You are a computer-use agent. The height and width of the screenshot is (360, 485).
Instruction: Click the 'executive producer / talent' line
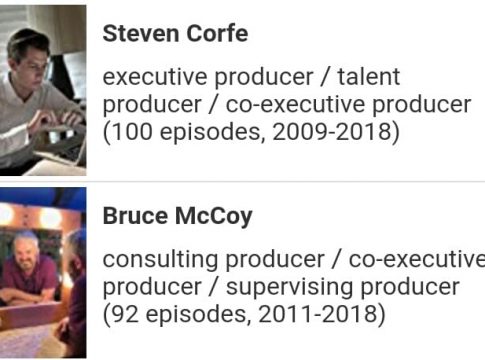click(x=251, y=77)
